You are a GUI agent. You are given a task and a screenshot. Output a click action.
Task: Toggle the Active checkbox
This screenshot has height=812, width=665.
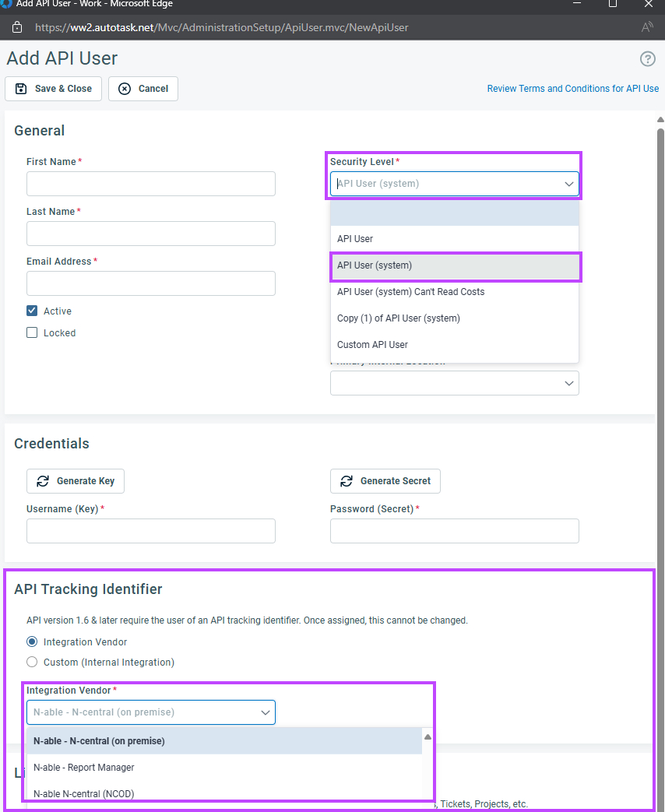pos(32,311)
